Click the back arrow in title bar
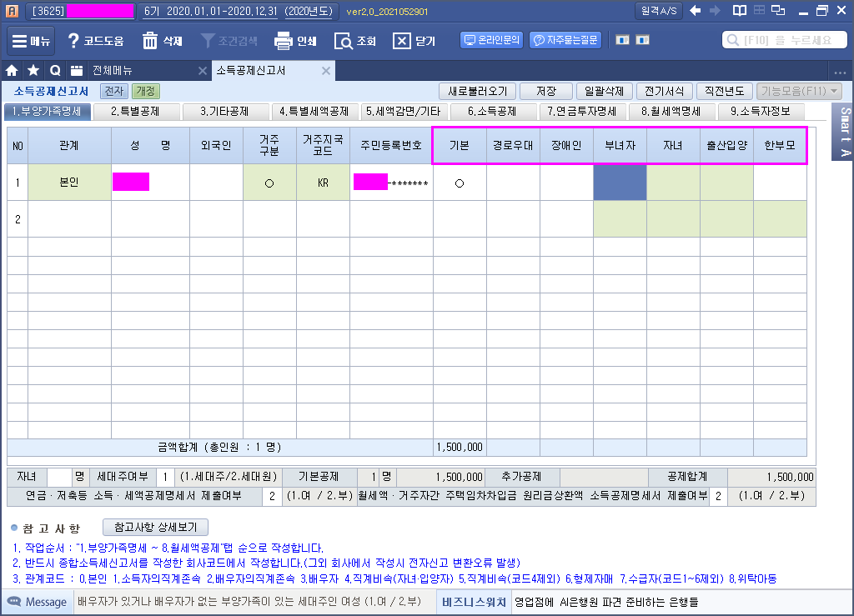 coord(695,10)
